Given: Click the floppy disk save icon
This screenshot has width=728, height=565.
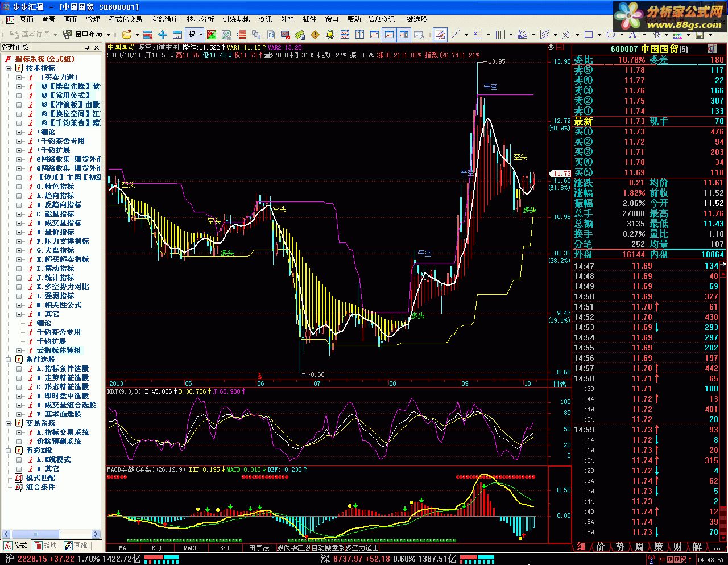Looking at the screenshot, I should [700, 35].
